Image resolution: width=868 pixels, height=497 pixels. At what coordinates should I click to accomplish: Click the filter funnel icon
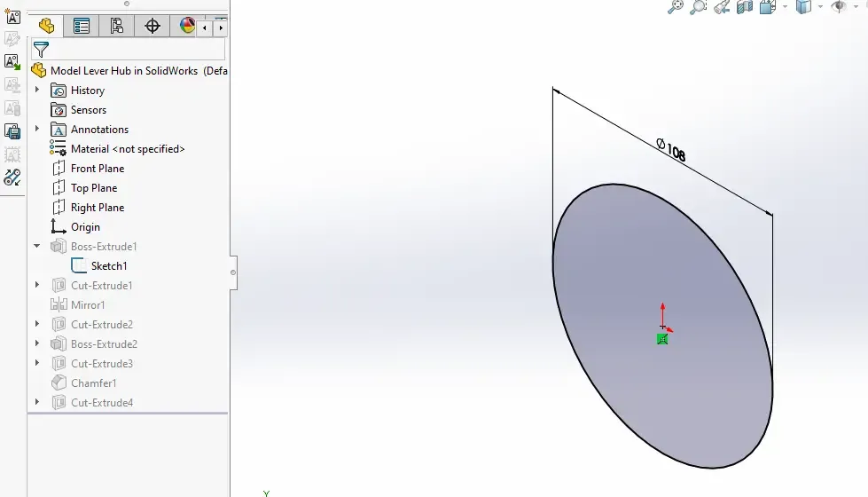(x=41, y=50)
